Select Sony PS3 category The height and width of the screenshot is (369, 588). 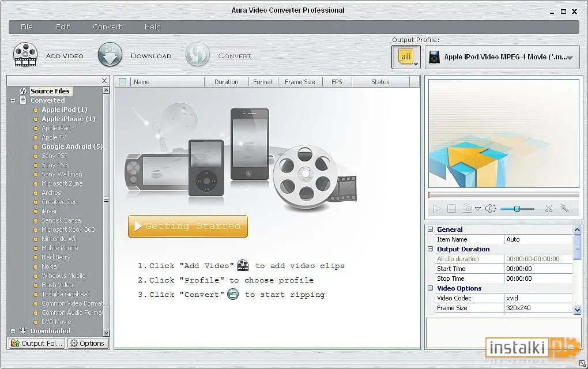tap(55, 165)
